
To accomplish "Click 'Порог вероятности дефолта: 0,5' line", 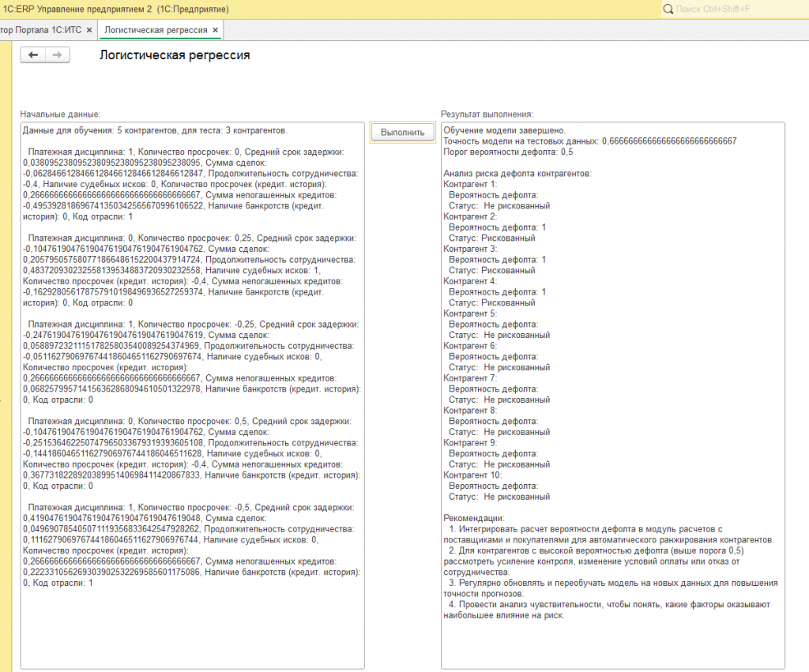I will (508, 152).
